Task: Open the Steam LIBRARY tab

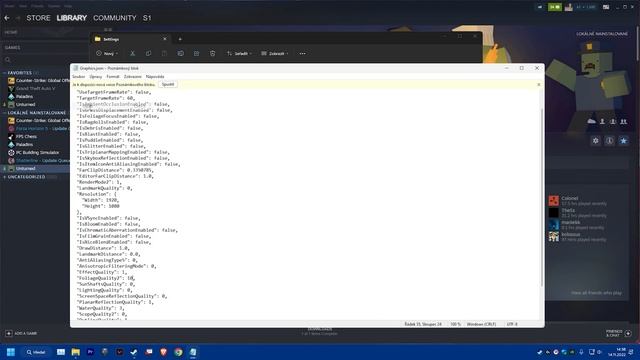Action: [72, 18]
